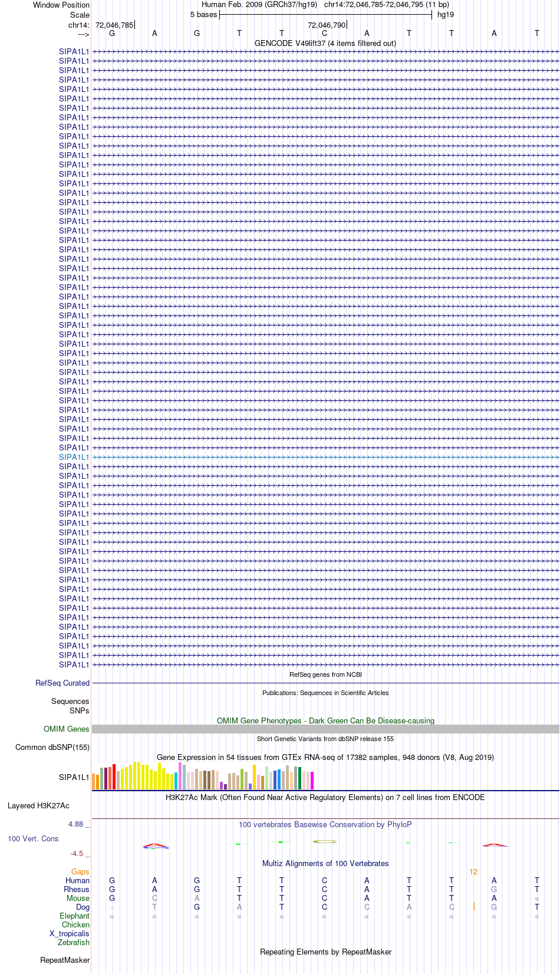Click the cyan bar in the GTEx expression chart
The image size is (560, 974).
[176, 781]
